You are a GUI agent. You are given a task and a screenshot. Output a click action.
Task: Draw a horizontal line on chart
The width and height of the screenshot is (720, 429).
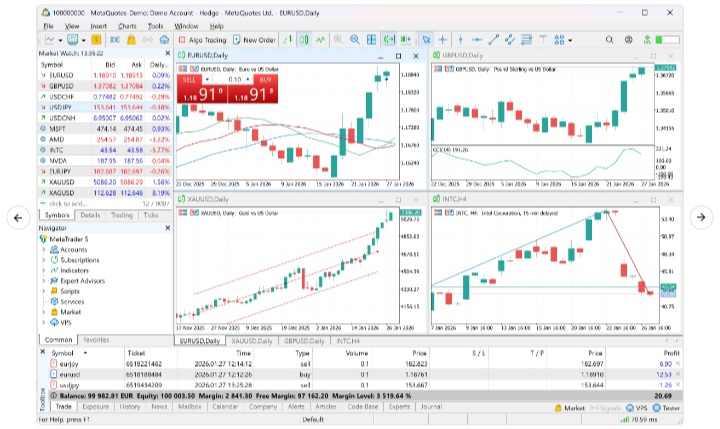[477, 40]
